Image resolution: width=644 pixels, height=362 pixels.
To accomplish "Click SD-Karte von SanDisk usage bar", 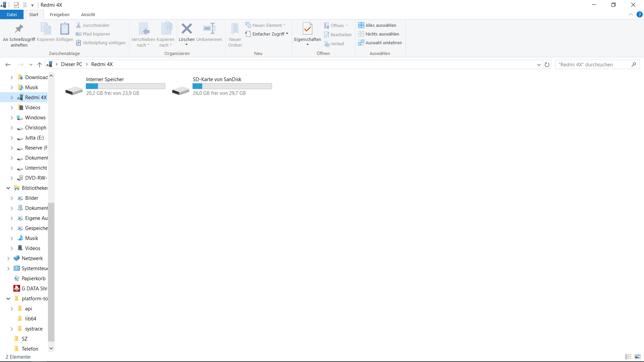I will click(x=232, y=86).
